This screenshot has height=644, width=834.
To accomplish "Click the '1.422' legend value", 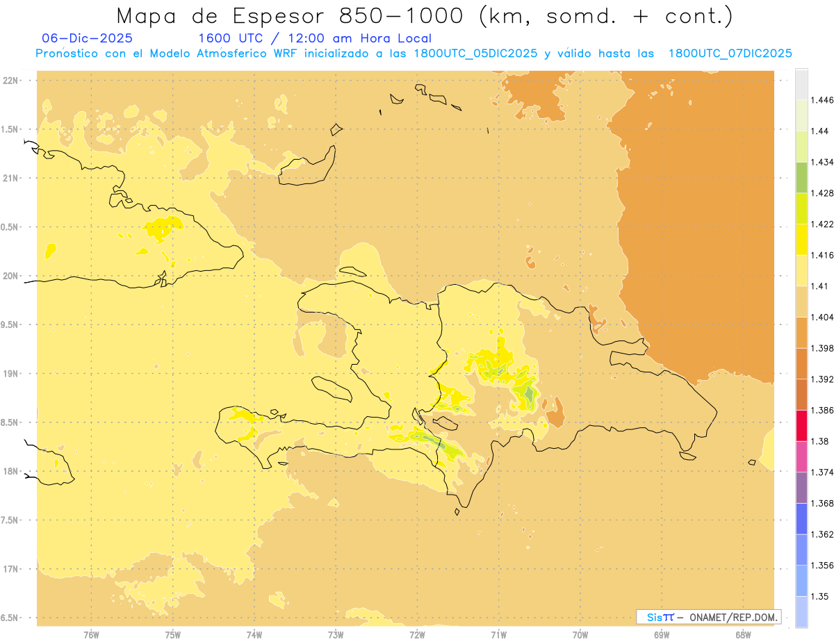I will [x=822, y=224].
